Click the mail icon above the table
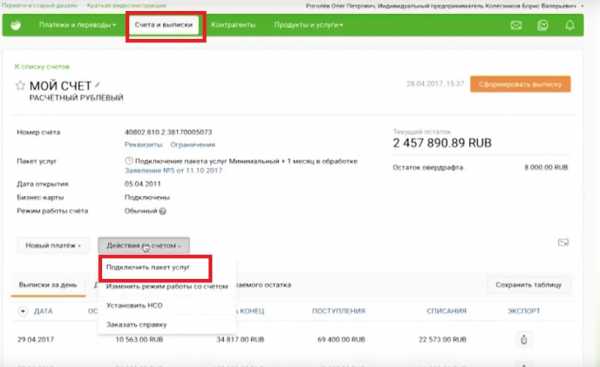600x367 pixels. click(x=563, y=243)
